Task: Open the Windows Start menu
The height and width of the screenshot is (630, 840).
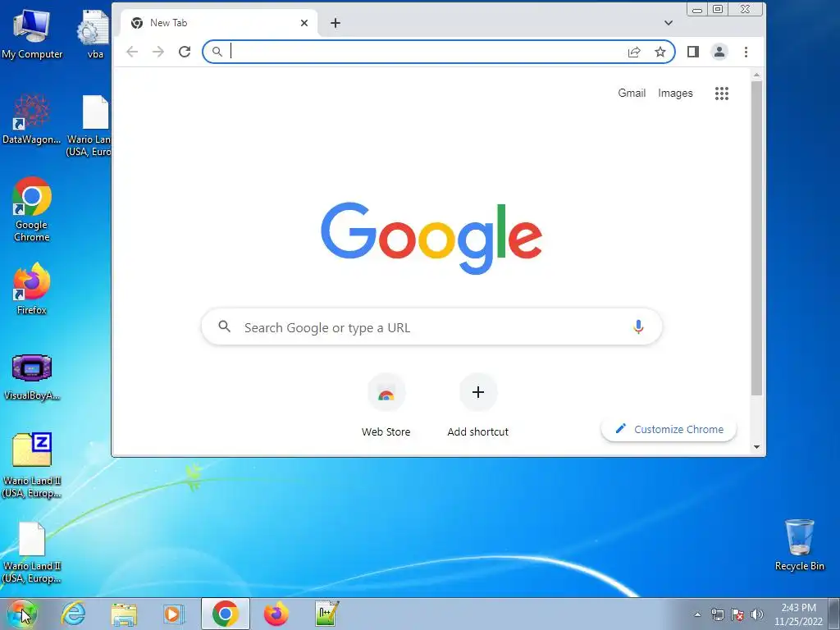Action: point(22,614)
